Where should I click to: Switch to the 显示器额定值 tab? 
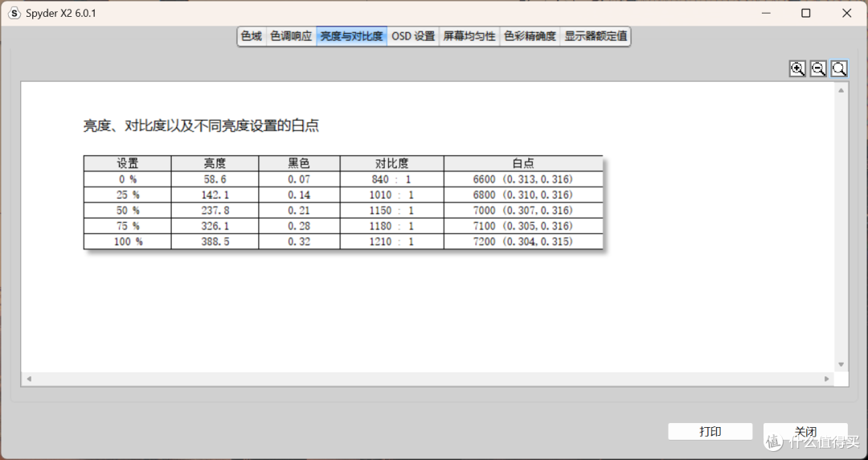coord(595,36)
